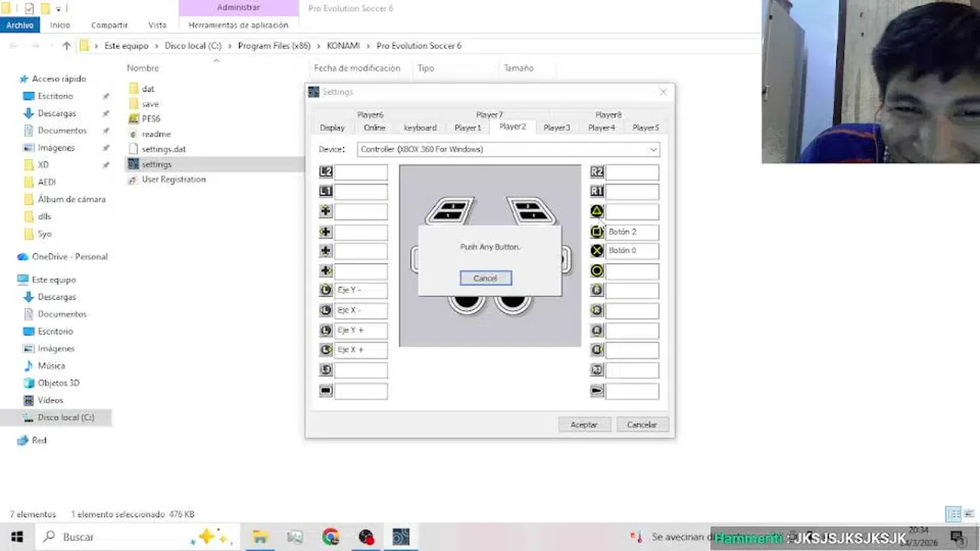Select the PES6 application file
The height and width of the screenshot is (551, 980).
[151, 119]
